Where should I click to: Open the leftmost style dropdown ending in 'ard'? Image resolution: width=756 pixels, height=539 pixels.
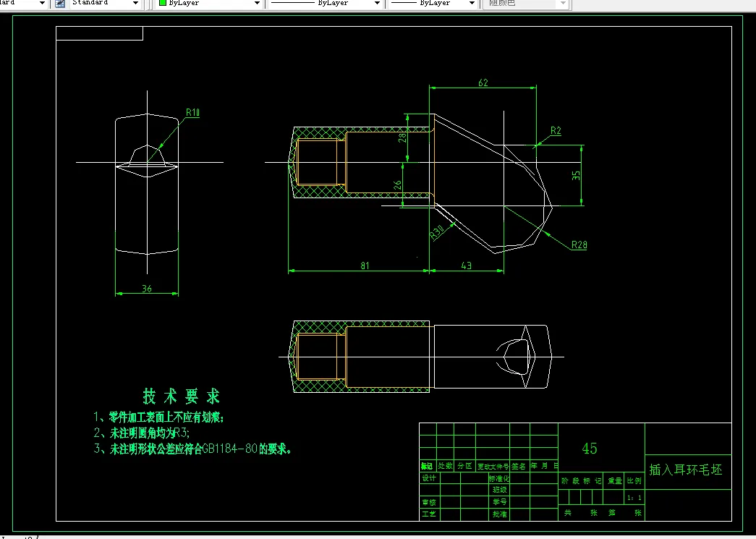42,4
